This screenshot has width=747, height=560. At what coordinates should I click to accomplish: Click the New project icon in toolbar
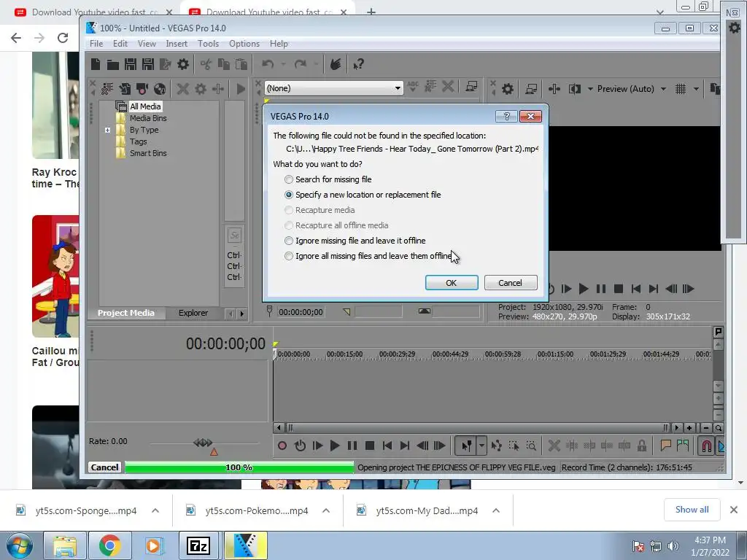click(x=96, y=64)
